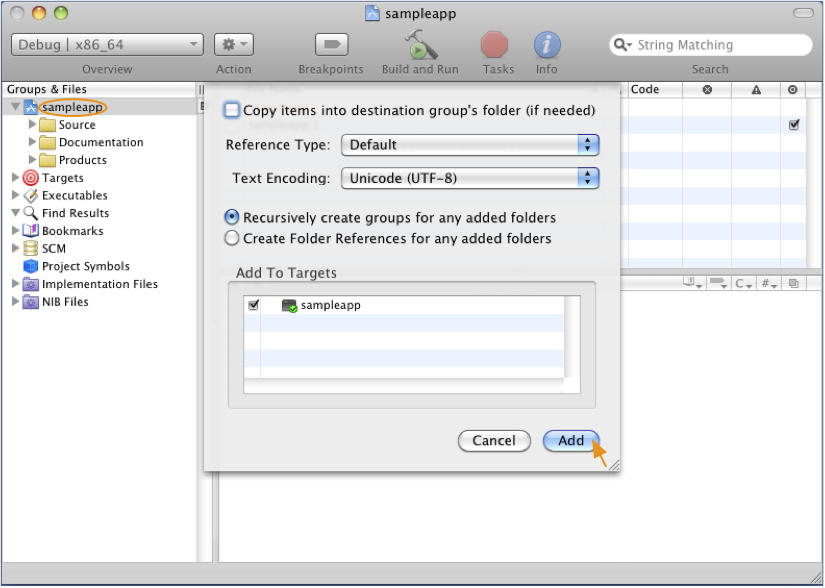
Task: Toggle the target membership checkbox in file list
Action: pos(794,125)
